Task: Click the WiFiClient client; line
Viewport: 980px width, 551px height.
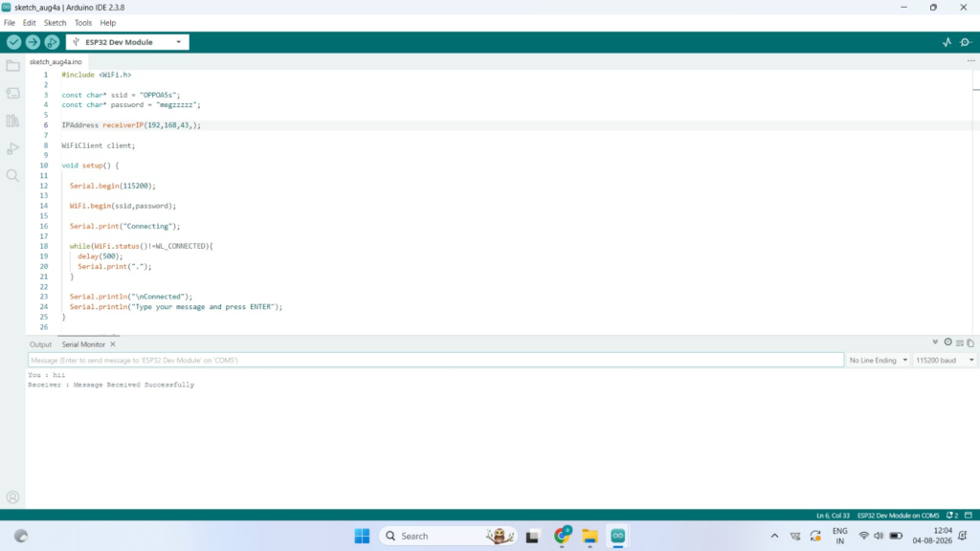Action: point(99,145)
